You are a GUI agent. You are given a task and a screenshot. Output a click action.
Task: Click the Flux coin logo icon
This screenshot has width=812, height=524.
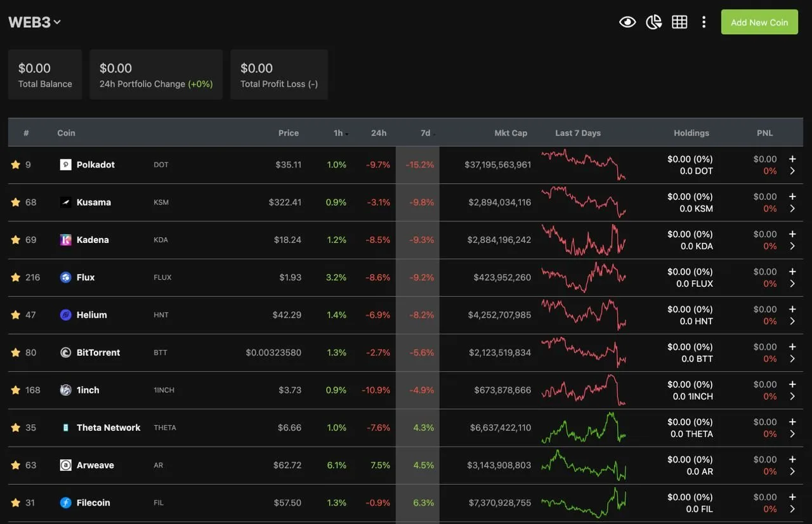point(65,277)
